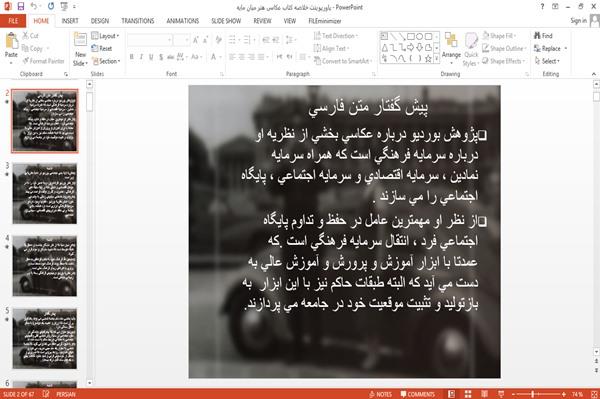Viewport: 600px width, 399px height.
Task: Align text to the left
Action: click(x=232, y=57)
